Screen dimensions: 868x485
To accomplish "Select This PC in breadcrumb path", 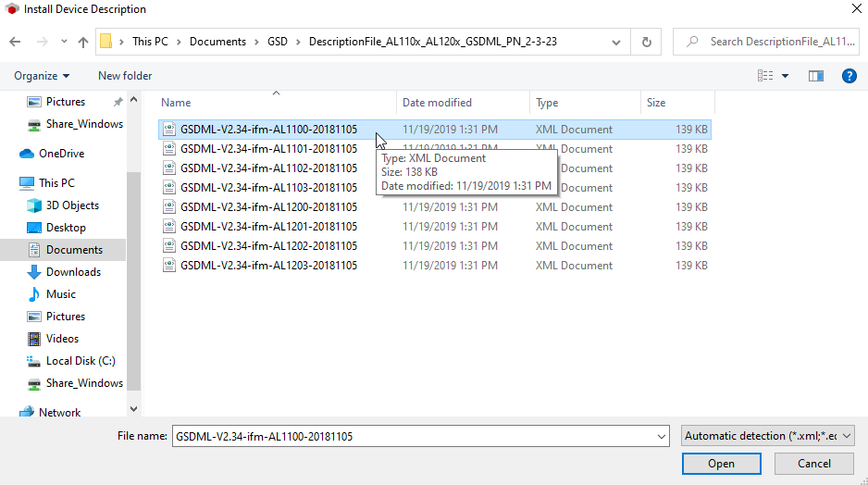I will [x=150, y=42].
